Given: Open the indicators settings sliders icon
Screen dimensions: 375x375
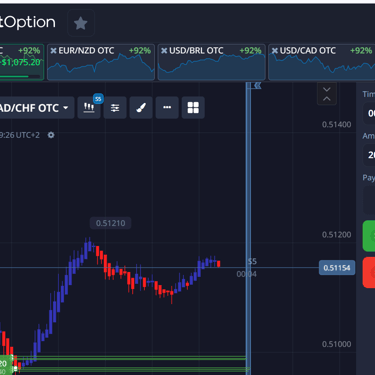Looking at the screenshot, I should pyautogui.click(x=115, y=108).
